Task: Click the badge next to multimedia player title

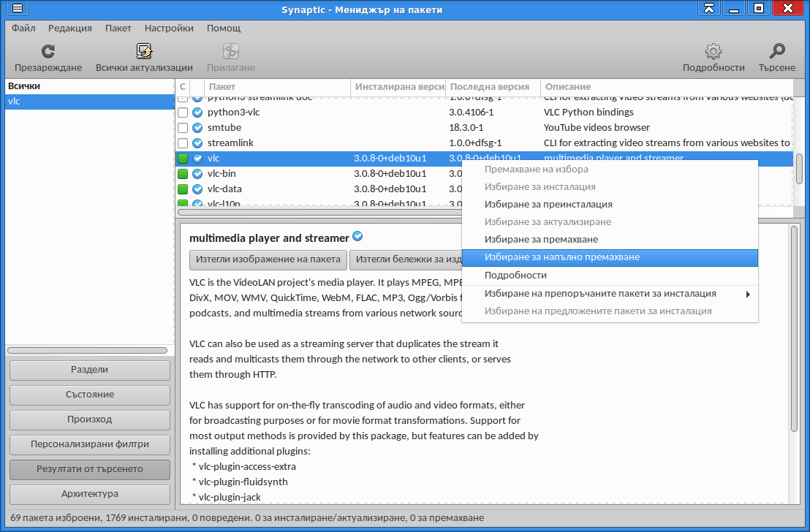Action: (x=357, y=237)
